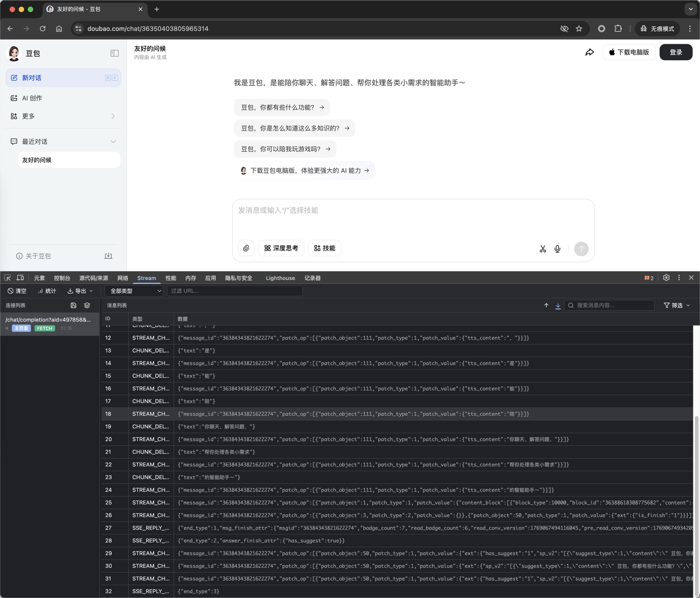Switch to 记录器 tab
Image resolution: width=700 pixels, height=598 pixels.
[312, 278]
